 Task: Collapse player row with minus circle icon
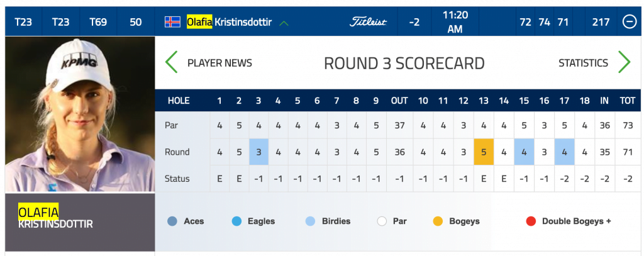[x=629, y=22]
